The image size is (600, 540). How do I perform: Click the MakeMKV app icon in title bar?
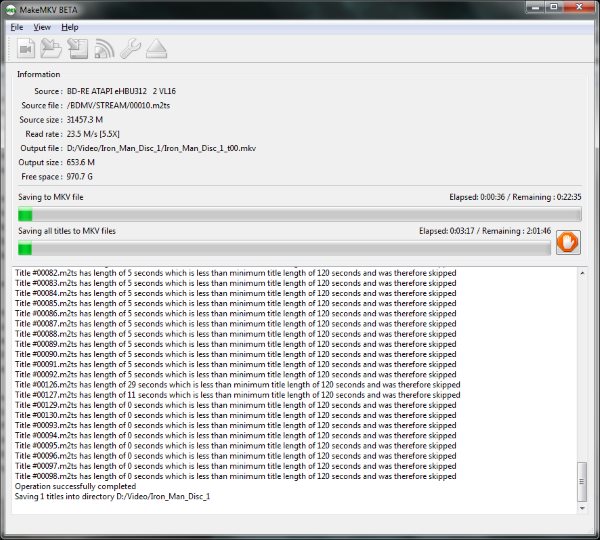click(x=10, y=10)
